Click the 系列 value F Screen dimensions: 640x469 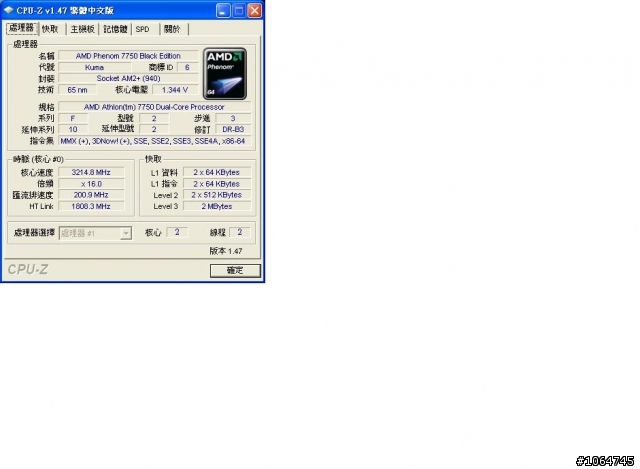point(73,118)
